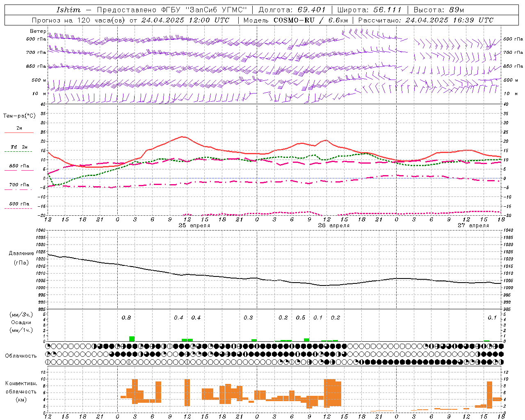This screenshot has width=525, height=420.
Task: Click the "(мм/3ч.)" unit label
Action: click(x=21, y=315)
